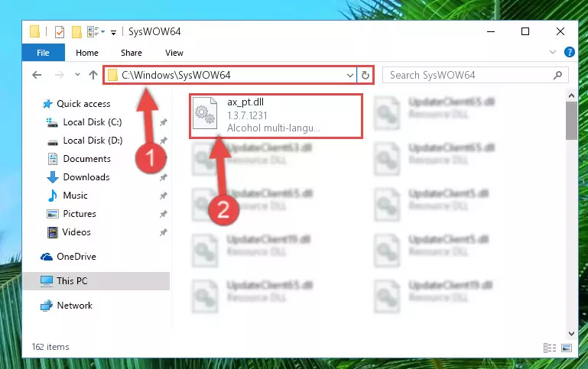Viewport: 588px width, 369px height.
Task: Switch to Large icons view in status bar
Action: [567, 348]
